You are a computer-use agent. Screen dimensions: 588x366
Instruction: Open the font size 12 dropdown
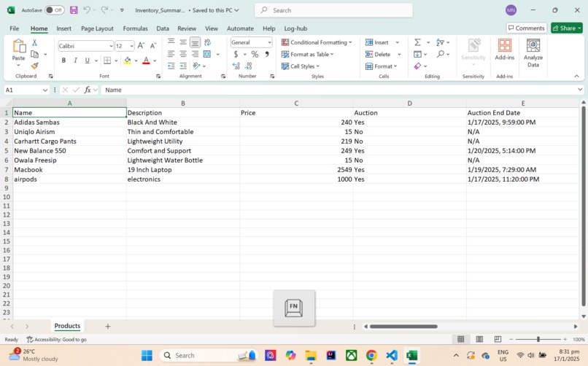(131, 46)
